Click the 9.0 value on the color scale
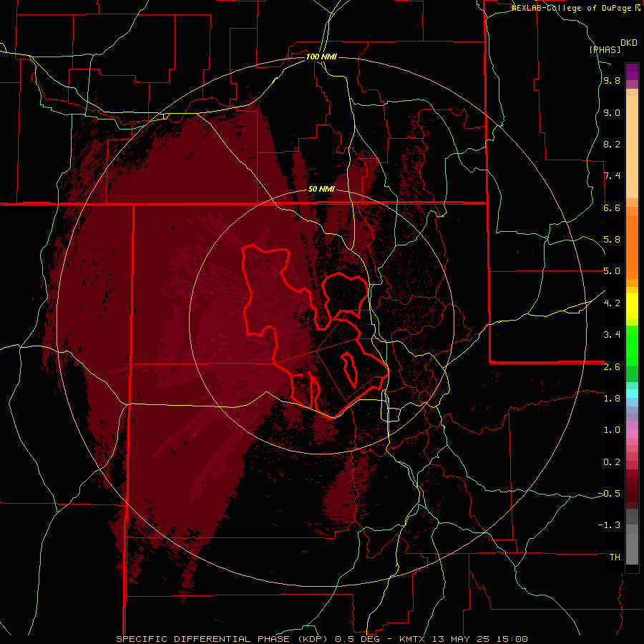 [612, 112]
